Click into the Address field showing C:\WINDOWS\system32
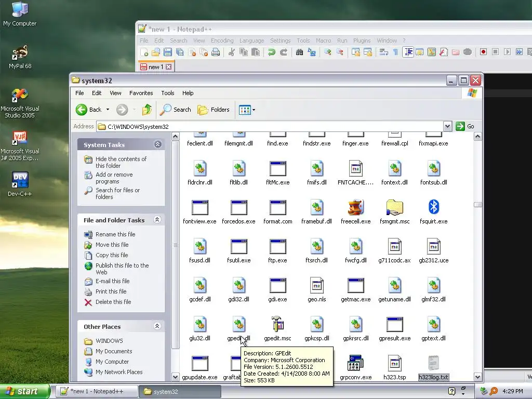 tap(270, 127)
